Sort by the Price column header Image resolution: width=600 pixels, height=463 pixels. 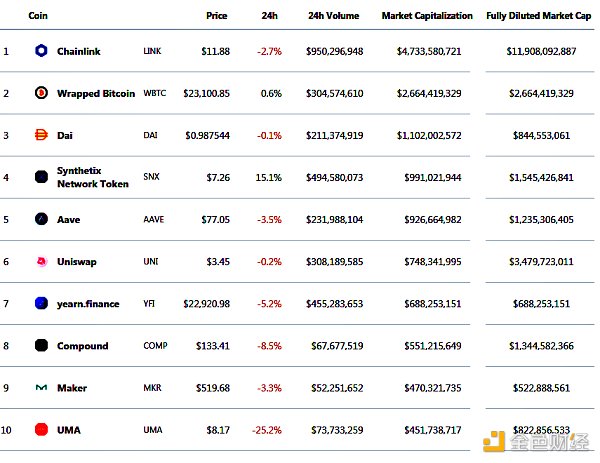[x=216, y=17]
